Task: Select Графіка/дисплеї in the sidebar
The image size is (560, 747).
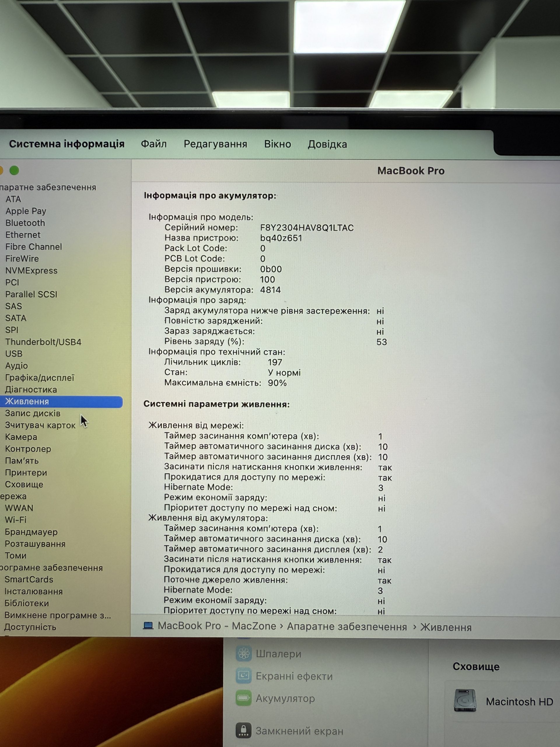Action: pos(39,378)
